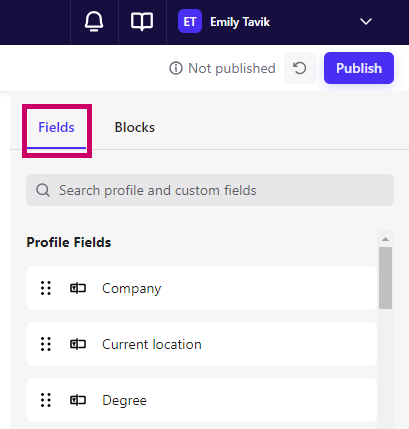This screenshot has height=429, width=409.
Task: Click the Publish button
Action: tap(359, 68)
